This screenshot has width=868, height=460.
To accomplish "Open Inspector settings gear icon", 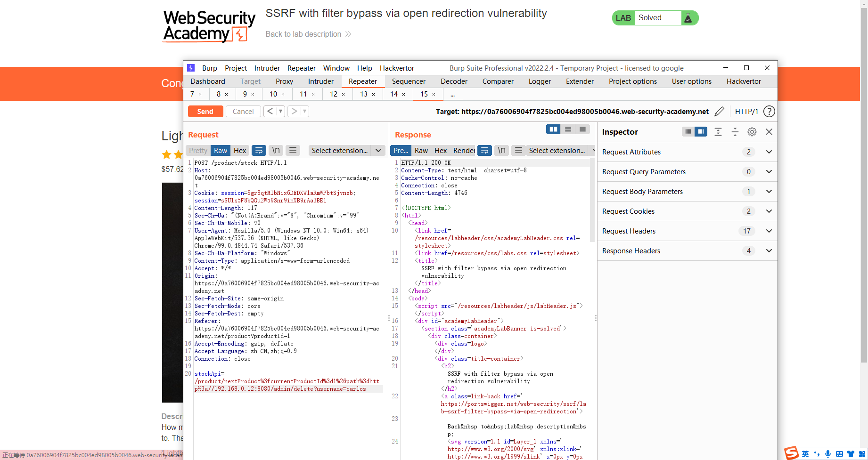I will click(x=752, y=132).
